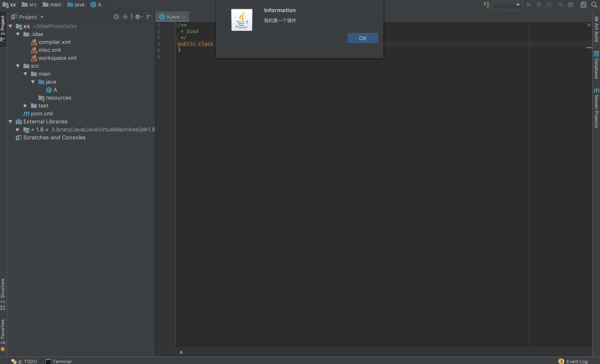
Task: Toggle the Z: Structure tool window
Action: tap(3, 294)
